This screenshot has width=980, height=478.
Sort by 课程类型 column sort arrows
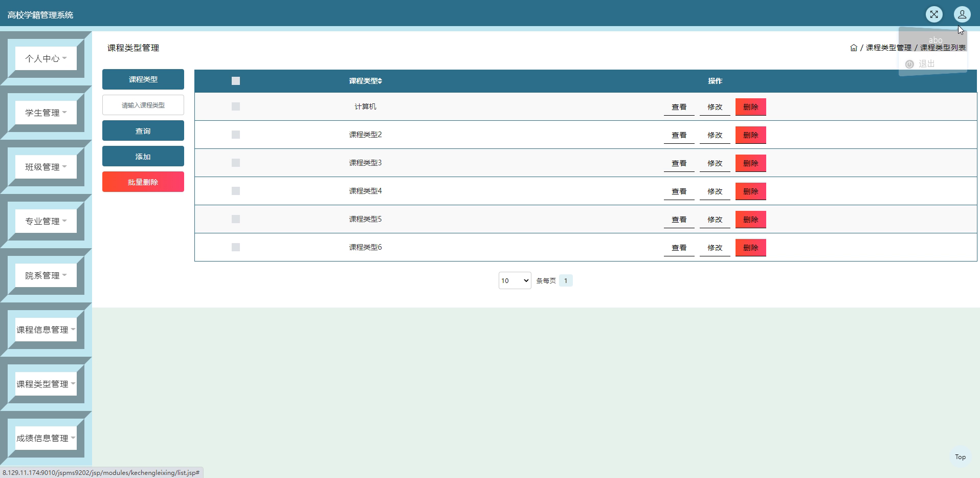click(x=380, y=81)
